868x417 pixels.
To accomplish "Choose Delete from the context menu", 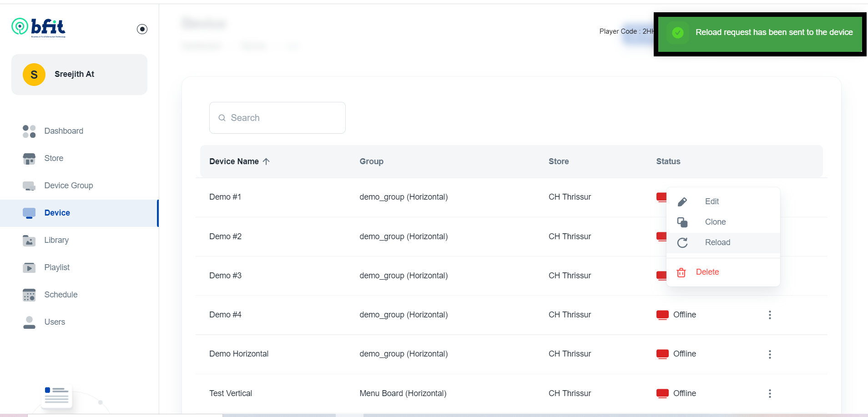I will click(723, 272).
